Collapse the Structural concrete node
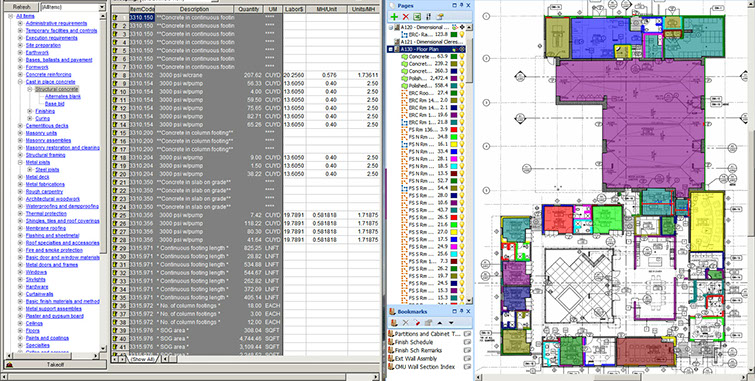 pos(30,89)
